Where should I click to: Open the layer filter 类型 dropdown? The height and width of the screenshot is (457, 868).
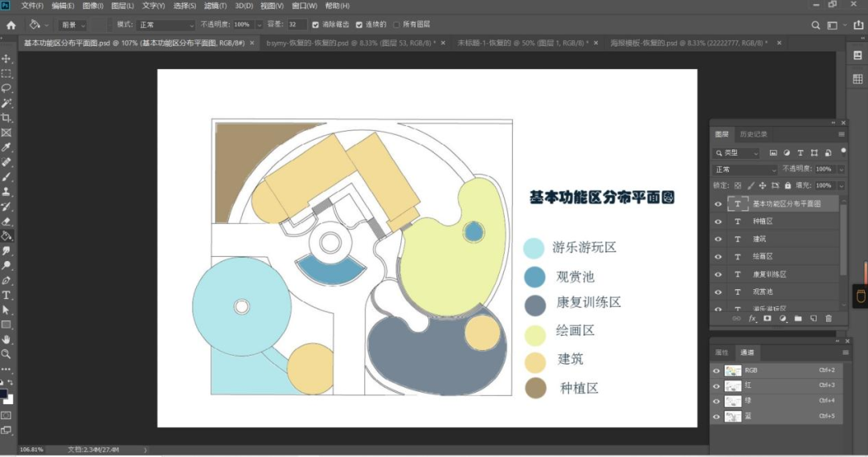coord(736,153)
